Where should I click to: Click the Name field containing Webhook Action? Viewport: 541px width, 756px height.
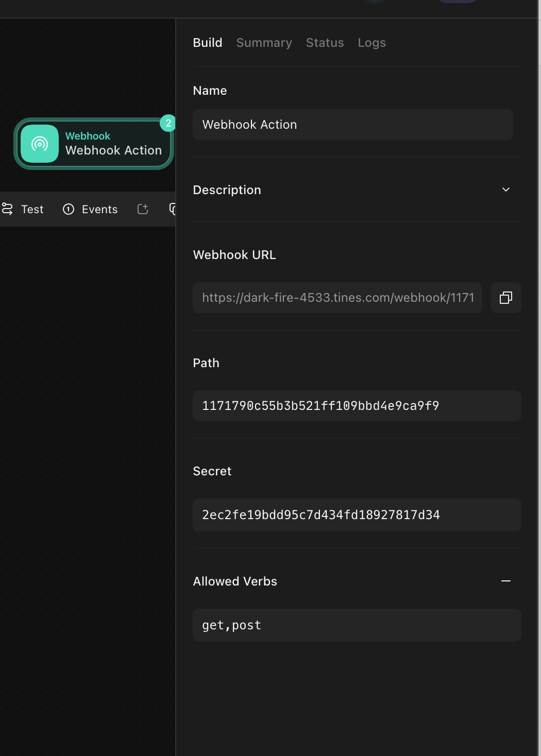click(352, 125)
